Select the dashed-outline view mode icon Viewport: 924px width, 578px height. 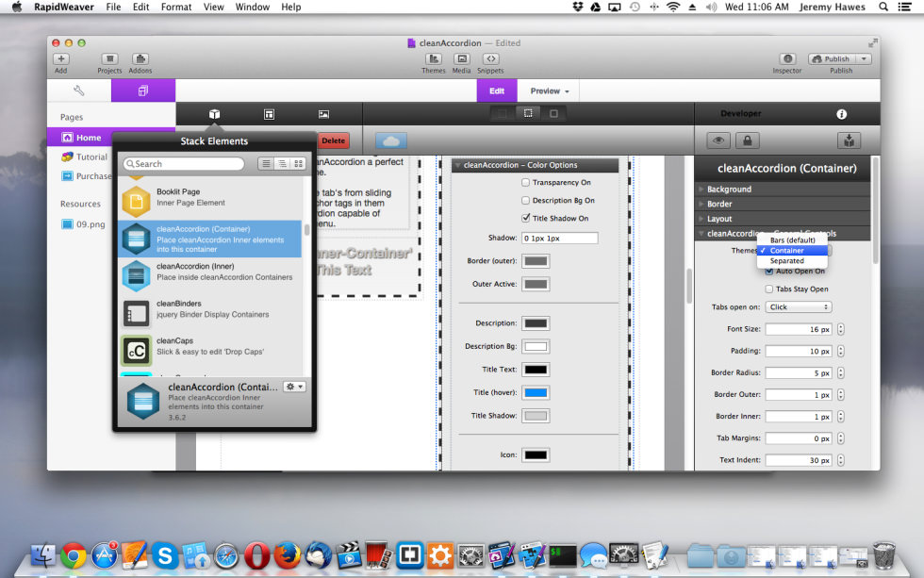[x=528, y=113]
